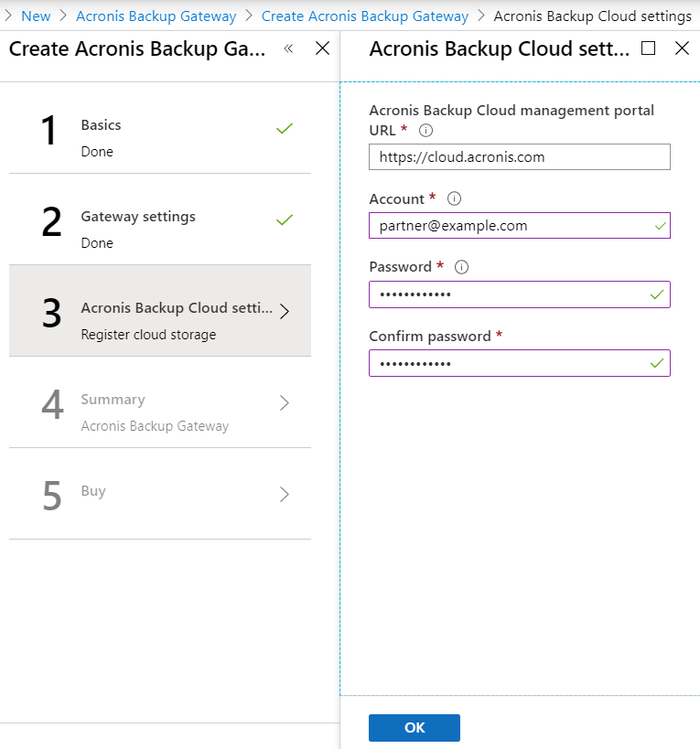Click chevron on the Buy step

coord(285,495)
